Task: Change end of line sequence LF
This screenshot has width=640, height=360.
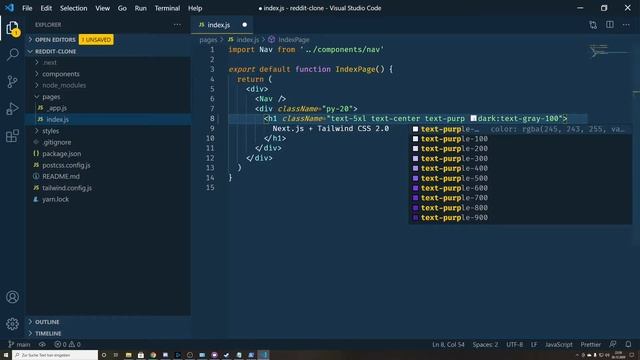Action: (x=534, y=344)
